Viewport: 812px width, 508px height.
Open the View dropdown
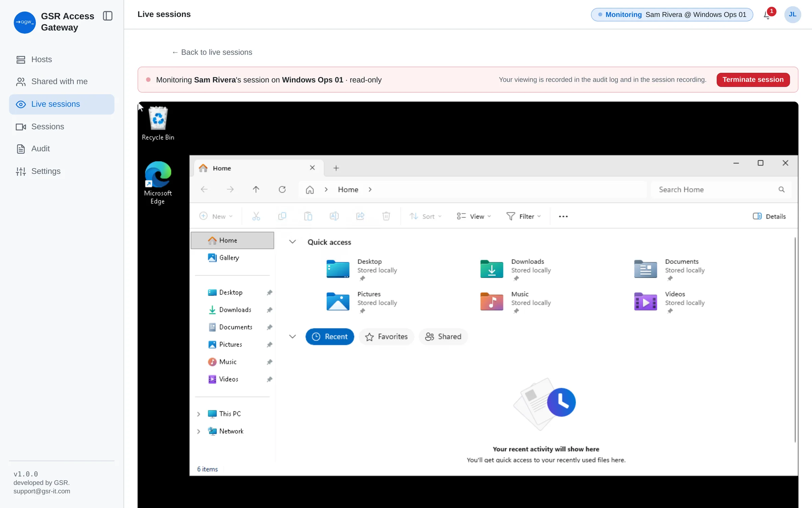tap(474, 216)
